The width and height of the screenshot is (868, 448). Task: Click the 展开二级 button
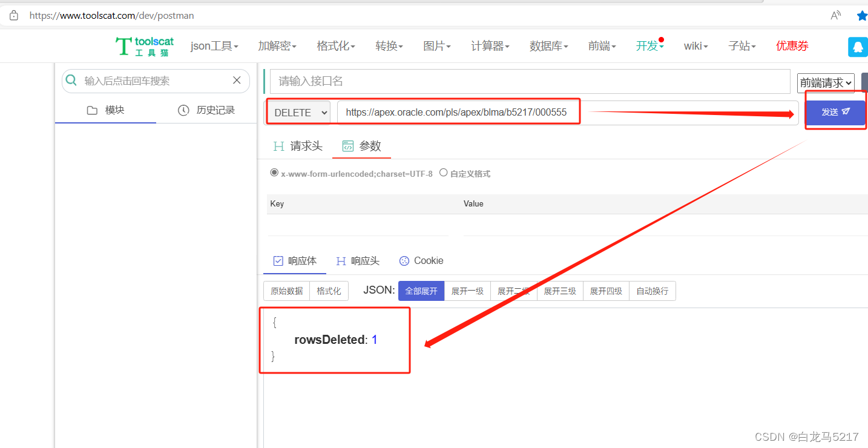pos(514,291)
